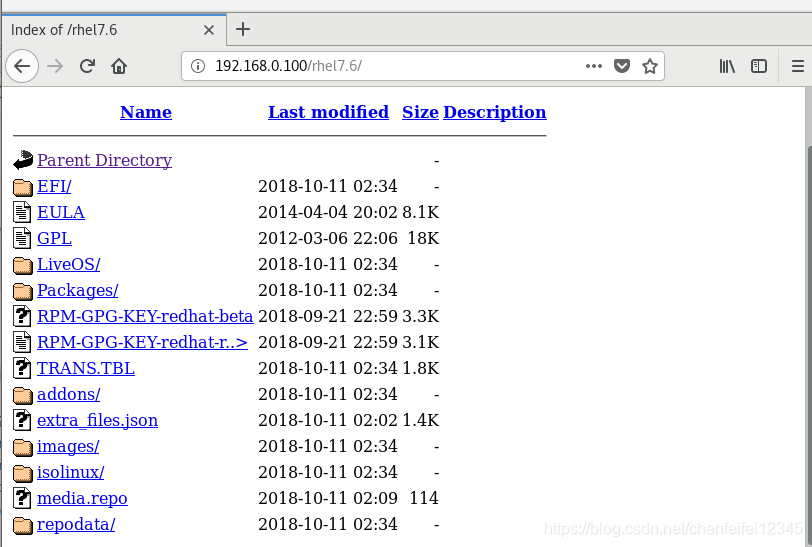The width and height of the screenshot is (812, 547).
Task: Click text-file icon beside RPM-GPG-KEY-redhat-r..>
Action: [22, 342]
